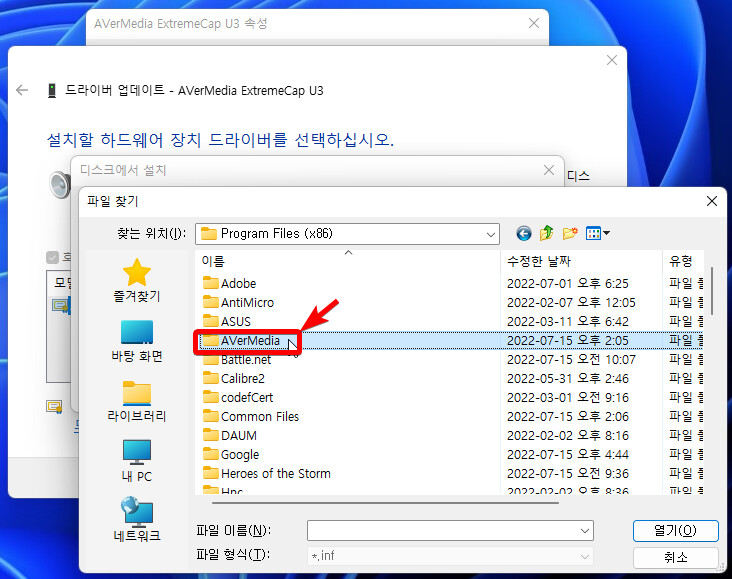Image resolution: width=732 pixels, height=579 pixels.
Task: Select the AVerMedia folder
Action: tap(241, 341)
